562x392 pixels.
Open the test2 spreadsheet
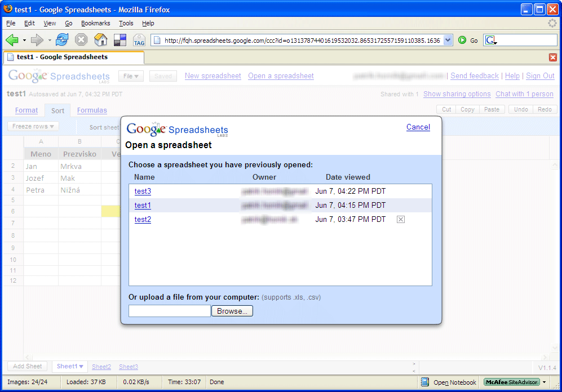point(143,220)
